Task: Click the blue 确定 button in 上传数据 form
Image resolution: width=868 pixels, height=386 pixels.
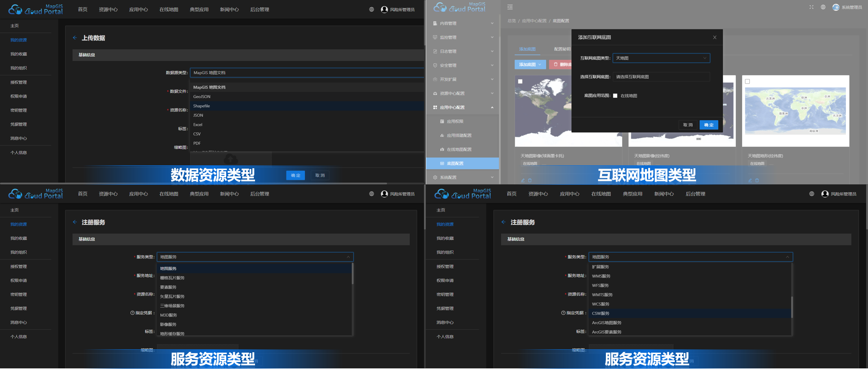Action: [295, 175]
